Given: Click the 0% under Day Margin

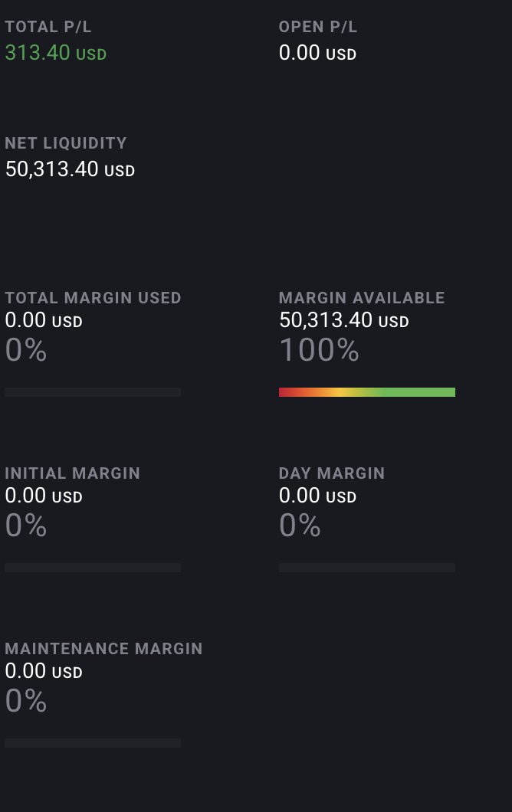Looking at the screenshot, I should coord(300,526).
